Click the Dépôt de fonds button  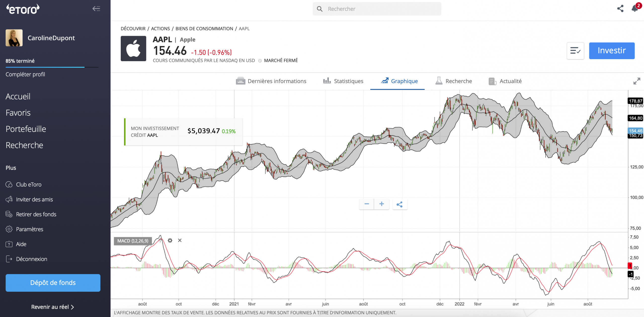pos(53,283)
